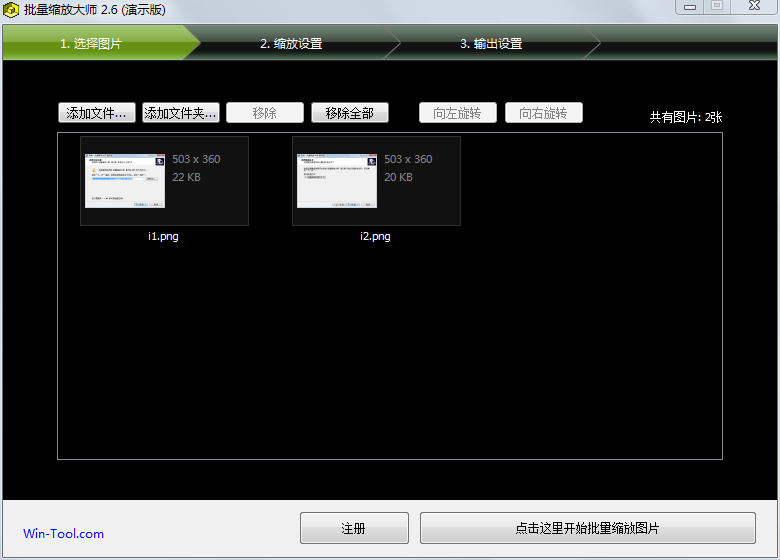The height and width of the screenshot is (560, 780).
Task: Switch to the 2. 缩放设置 step
Action: point(291,43)
